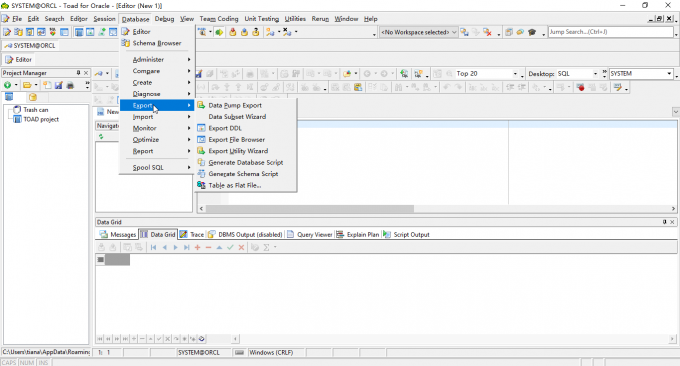Click the Editor window tab

point(19,60)
